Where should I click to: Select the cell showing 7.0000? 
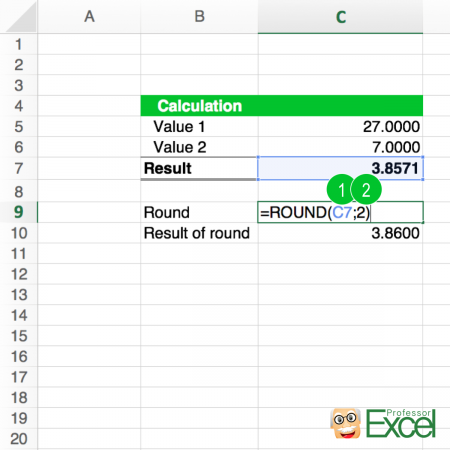[x=340, y=147]
